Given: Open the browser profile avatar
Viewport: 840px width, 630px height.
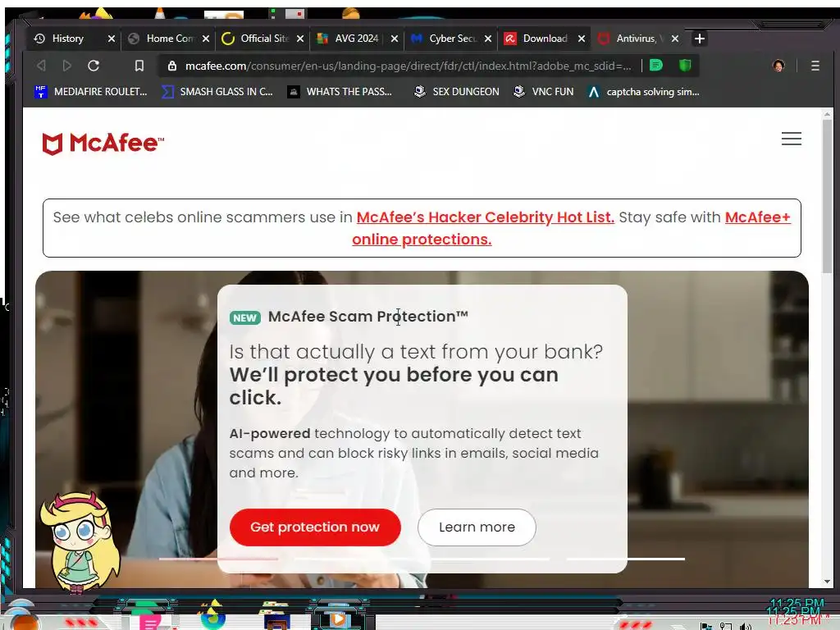Looking at the screenshot, I should [778, 66].
